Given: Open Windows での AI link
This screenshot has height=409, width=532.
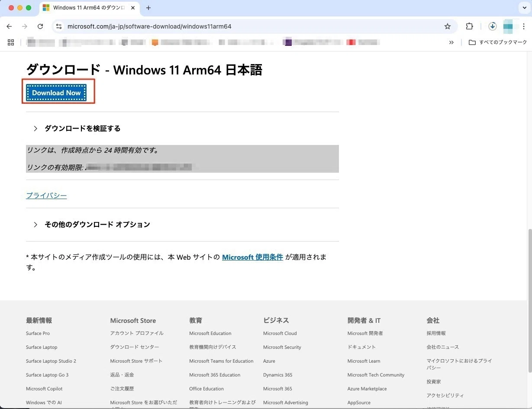Looking at the screenshot, I should (x=44, y=403).
